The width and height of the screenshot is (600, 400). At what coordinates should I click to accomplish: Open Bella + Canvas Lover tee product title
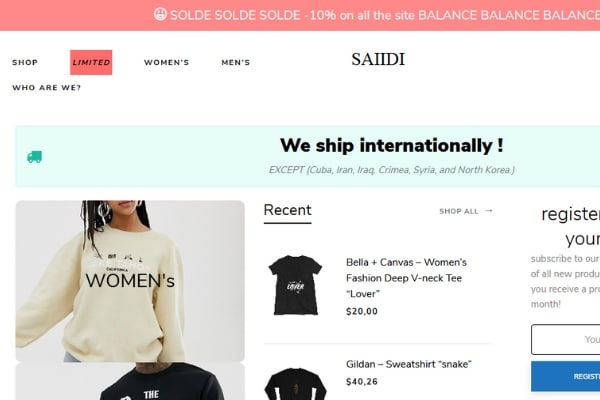pos(406,278)
